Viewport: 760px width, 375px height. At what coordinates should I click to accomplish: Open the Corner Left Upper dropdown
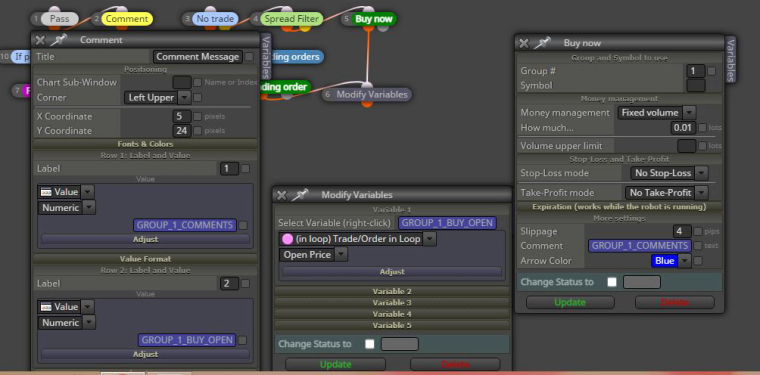point(158,97)
